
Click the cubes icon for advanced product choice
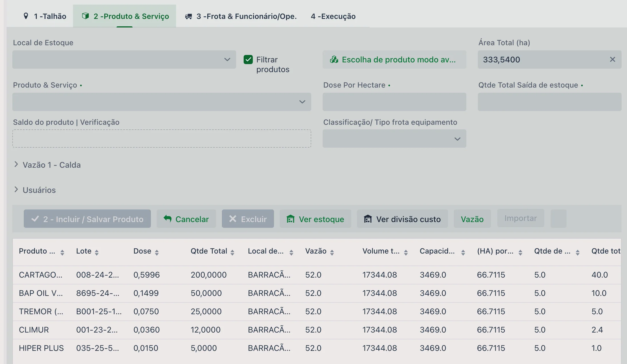pyautogui.click(x=334, y=60)
